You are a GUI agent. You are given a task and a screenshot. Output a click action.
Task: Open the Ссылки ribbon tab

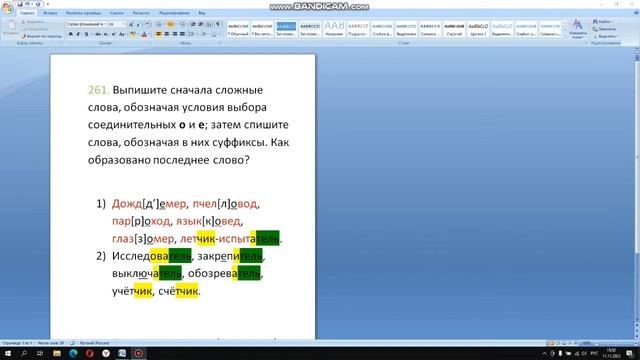[x=116, y=13]
